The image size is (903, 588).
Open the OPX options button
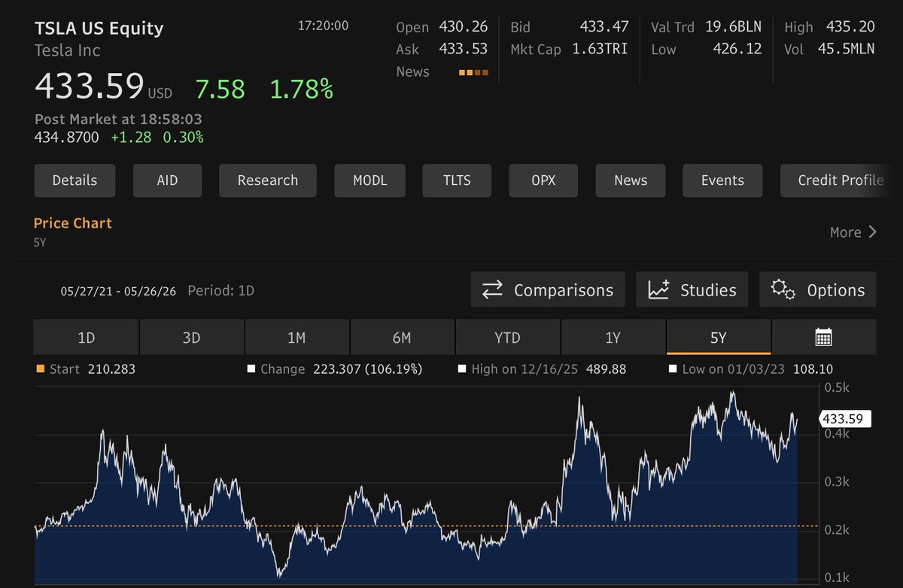point(543,180)
